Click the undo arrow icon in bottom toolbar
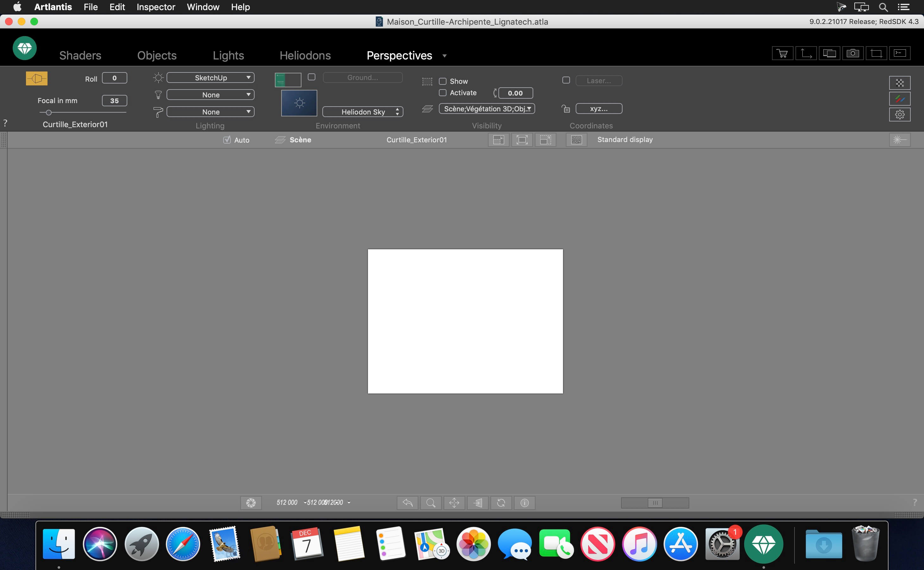The height and width of the screenshot is (570, 924). click(408, 503)
